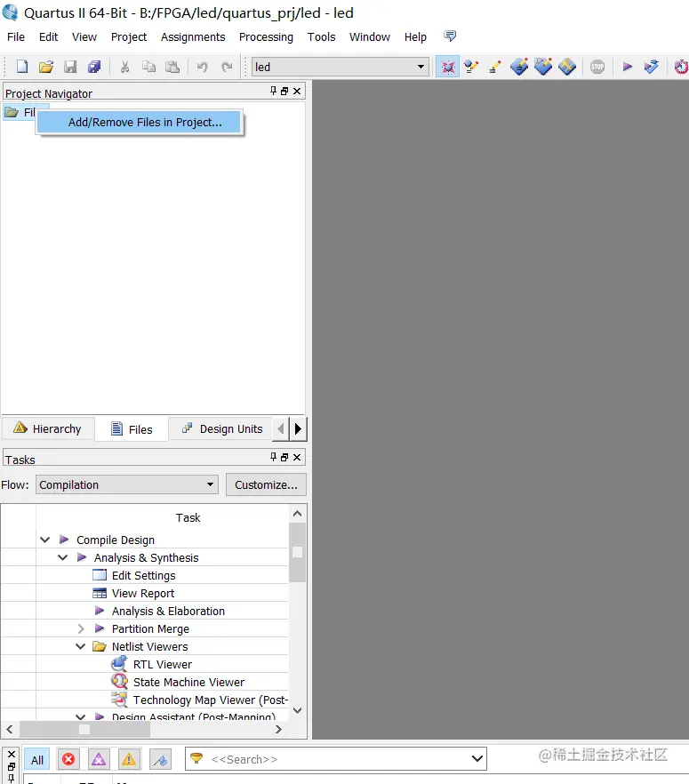Click the checklist-with-pencil icon in the toolbar

(x=471, y=67)
